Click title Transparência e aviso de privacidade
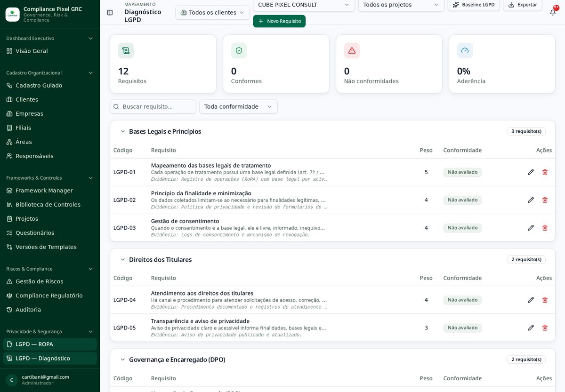Screen dimensions: 565x392 200,321
